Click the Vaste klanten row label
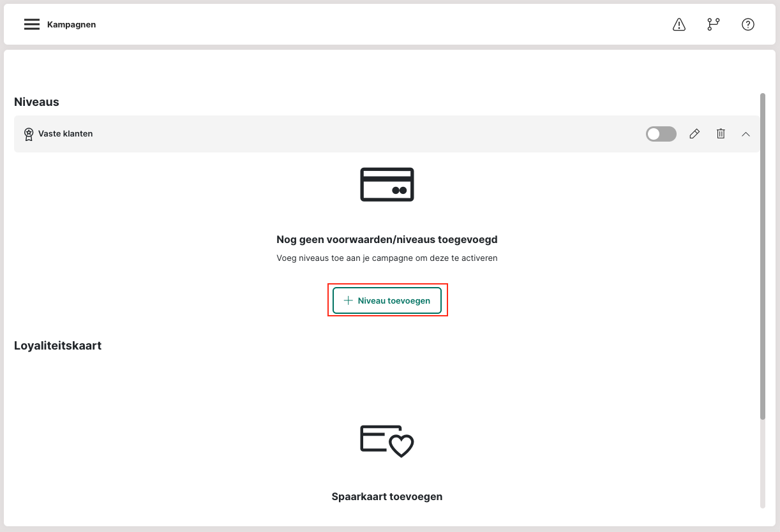 coord(65,133)
